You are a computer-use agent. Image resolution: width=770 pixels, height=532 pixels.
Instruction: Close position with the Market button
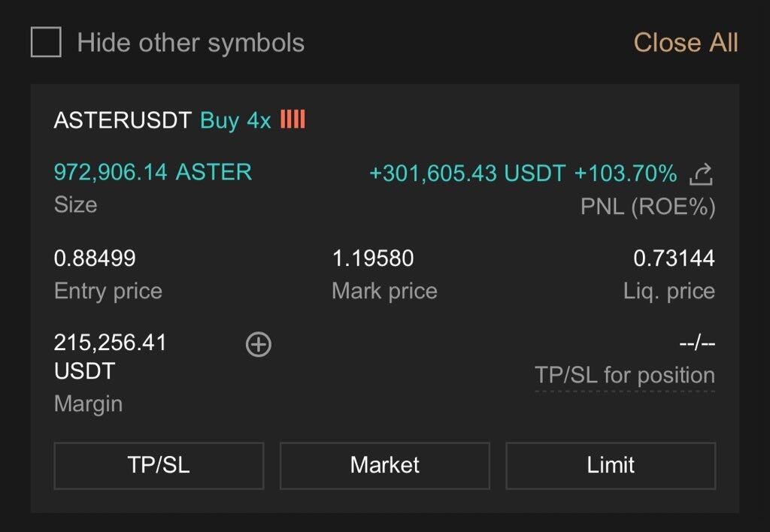coord(384,465)
